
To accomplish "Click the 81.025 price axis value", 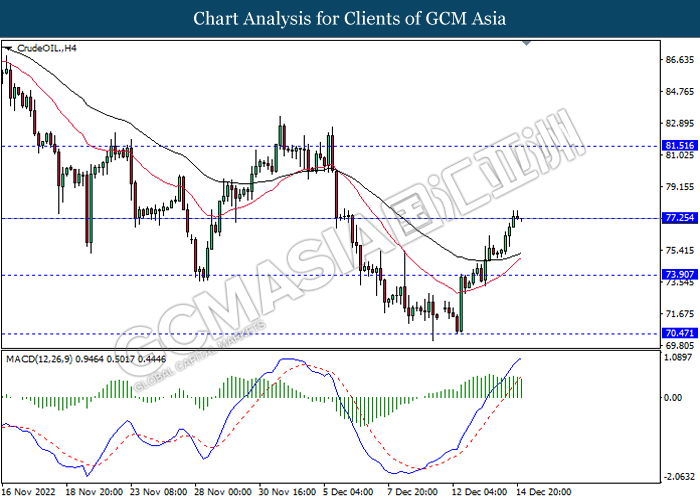I will pos(680,155).
